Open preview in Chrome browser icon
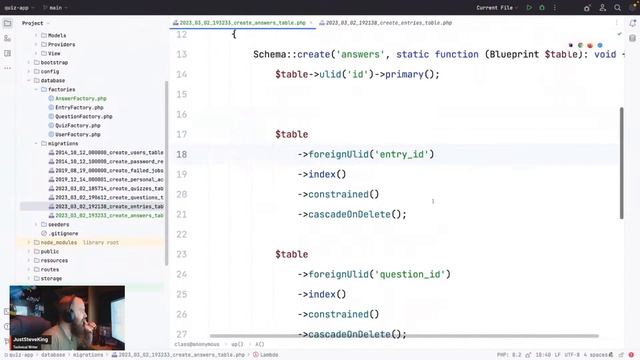 pyautogui.click(x=580, y=45)
